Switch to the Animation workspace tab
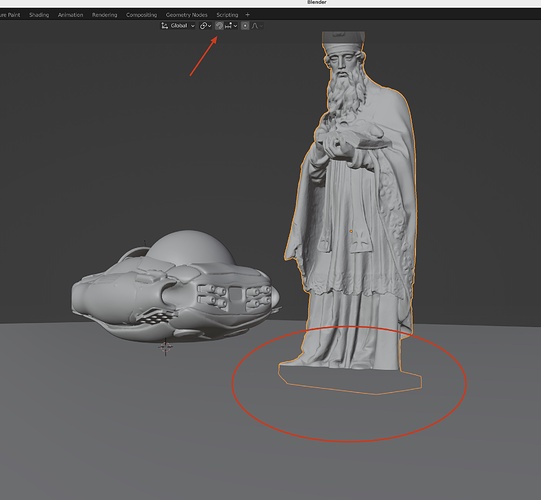Viewport: 541px width, 500px height. click(70, 15)
